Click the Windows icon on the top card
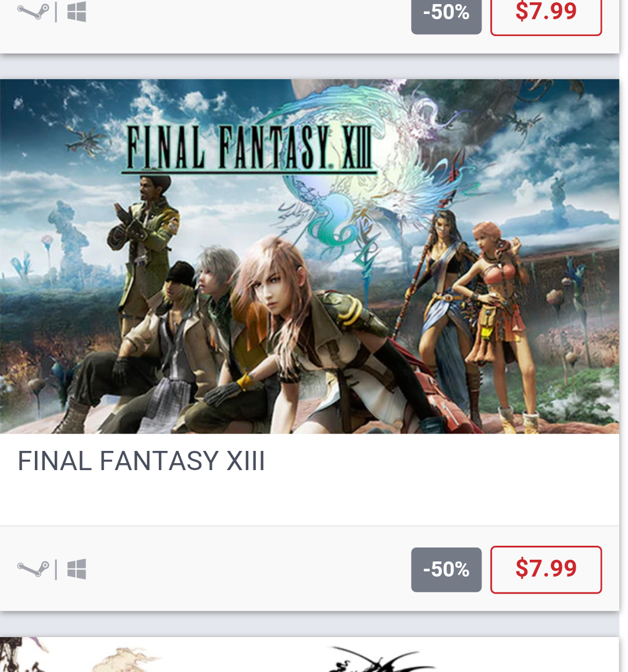Screen dimensions: 628x672 click(77, 12)
